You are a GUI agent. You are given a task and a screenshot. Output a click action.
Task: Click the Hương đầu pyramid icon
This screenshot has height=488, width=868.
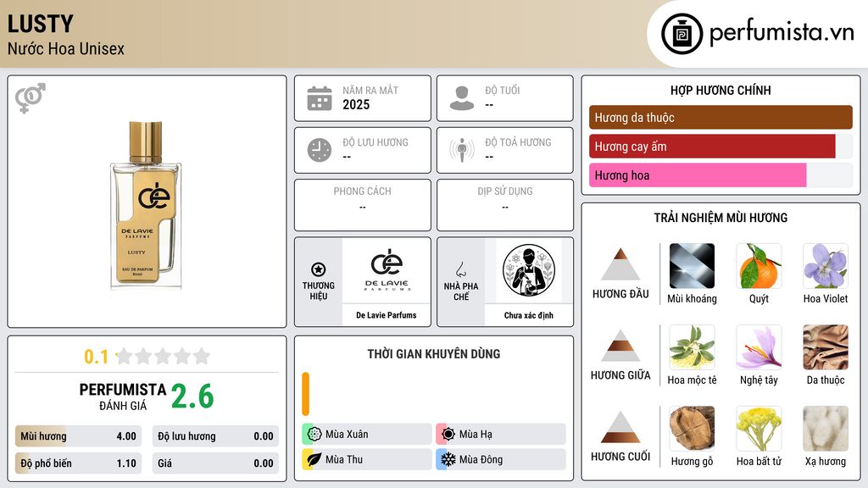pos(620,264)
